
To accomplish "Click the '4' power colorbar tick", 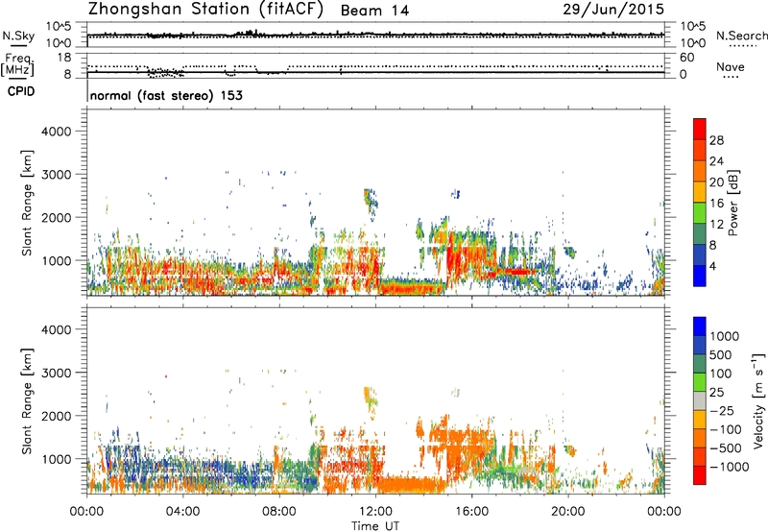I will pos(712,266).
